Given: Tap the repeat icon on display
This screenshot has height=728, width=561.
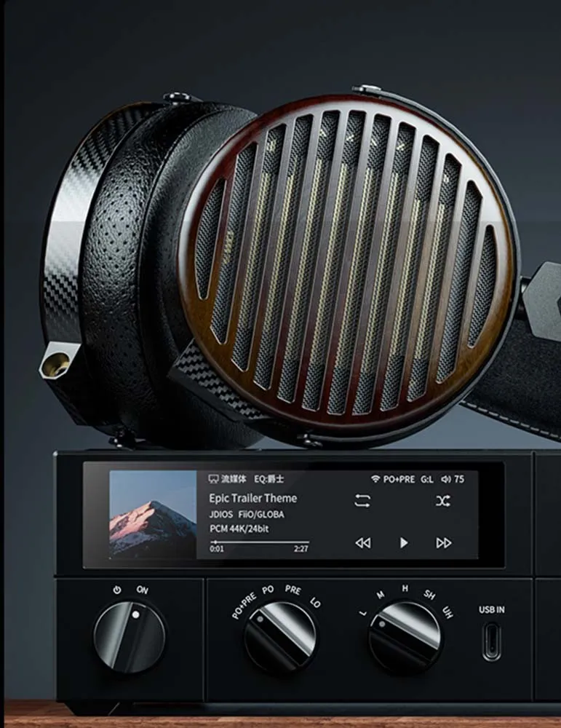Looking at the screenshot, I should point(362,501).
